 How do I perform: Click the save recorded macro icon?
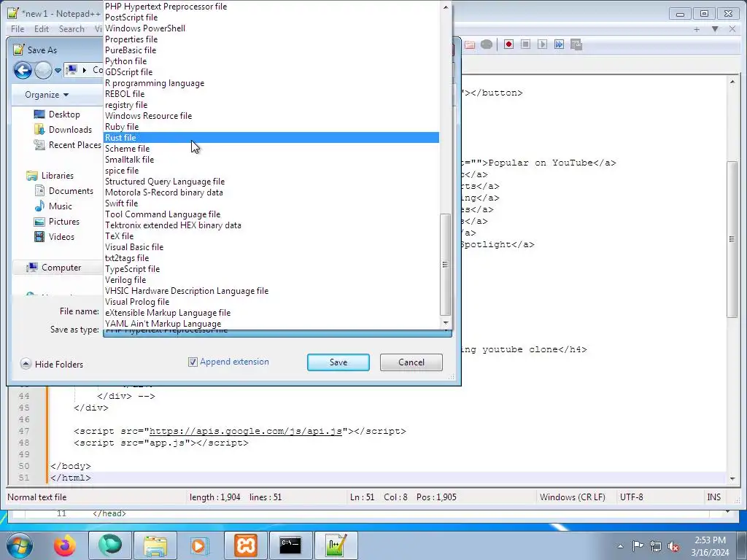[x=576, y=44]
